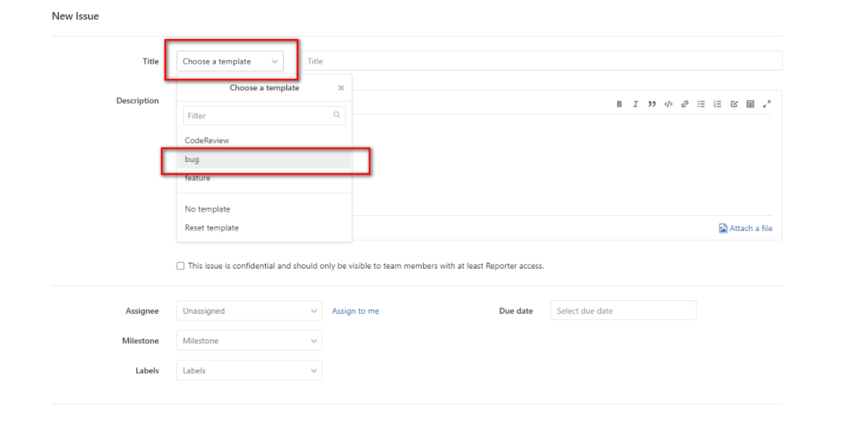Apply italic text formatting
Image resolution: width=868 pixels, height=444 pixels.
click(635, 104)
